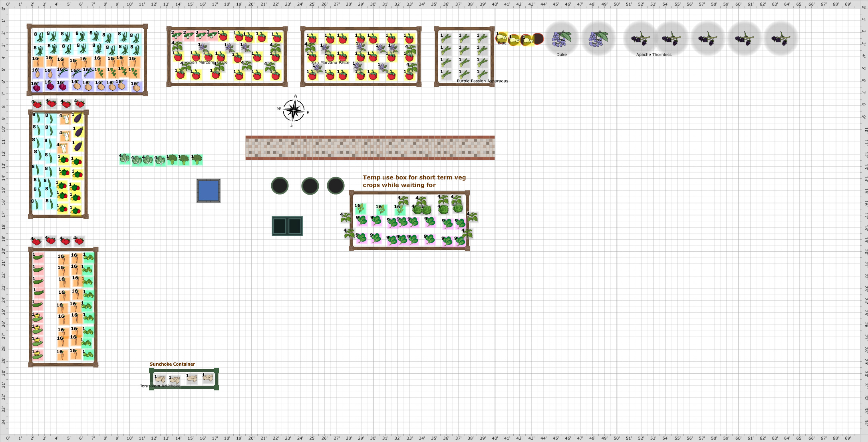This screenshot has width=868, height=442.
Task: Click the 40' mark on the top ruler
Action: [495, 4]
